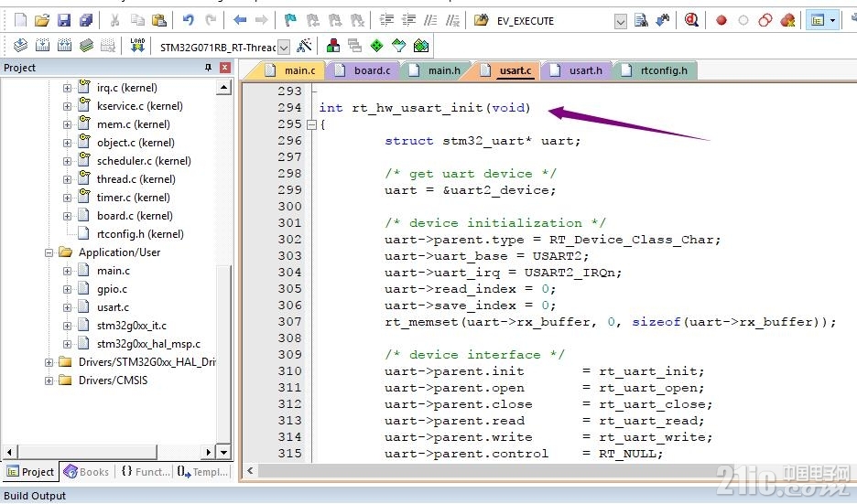The width and height of the screenshot is (857, 504).
Task: Toggle bookmark with blue flag icon
Action: (x=290, y=21)
